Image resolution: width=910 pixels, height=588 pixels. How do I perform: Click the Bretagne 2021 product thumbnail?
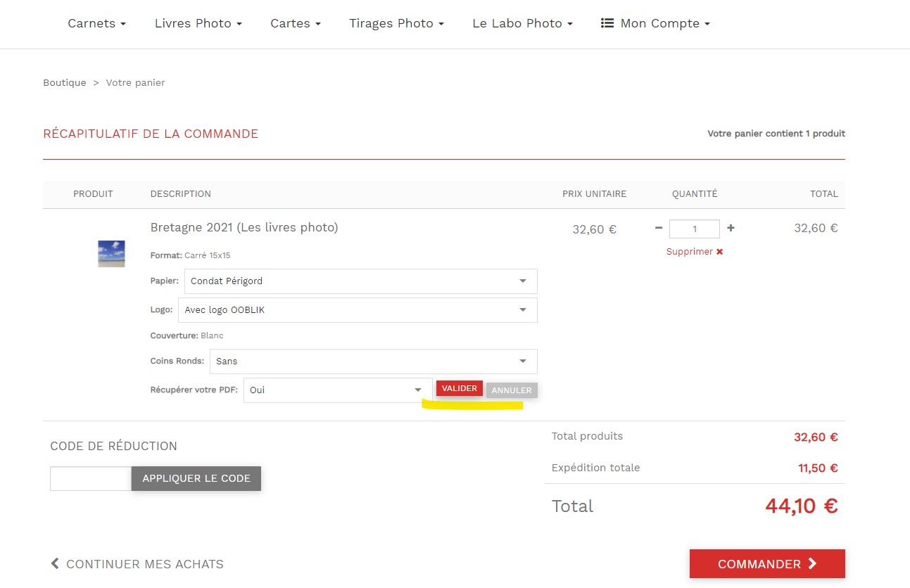click(x=111, y=254)
